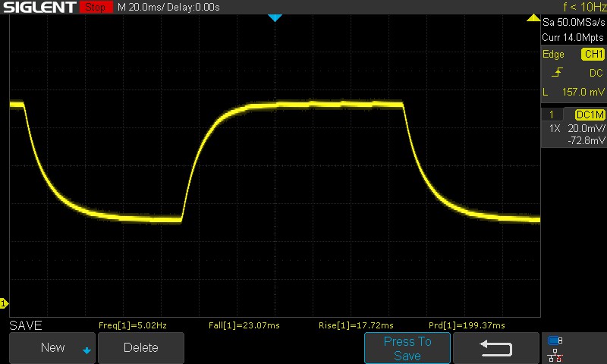Click the SAVE menu title
The height and width of the screenshot is (364, 607).
[26, 325]
